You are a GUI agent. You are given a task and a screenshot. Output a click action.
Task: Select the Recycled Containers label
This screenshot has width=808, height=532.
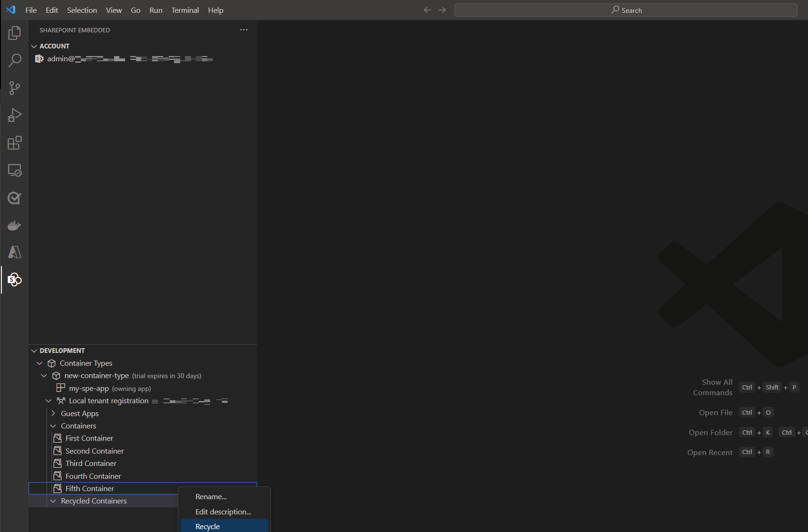[94, 501]
